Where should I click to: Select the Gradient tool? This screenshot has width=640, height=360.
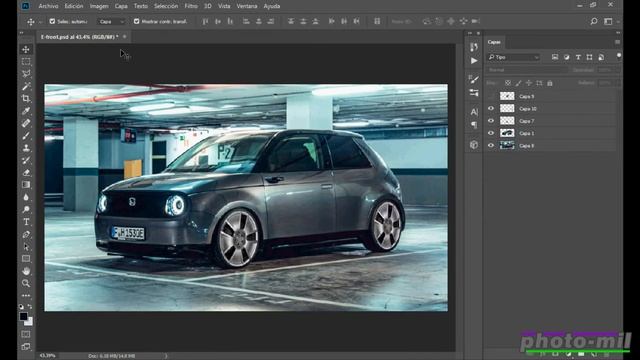[26, 184]
